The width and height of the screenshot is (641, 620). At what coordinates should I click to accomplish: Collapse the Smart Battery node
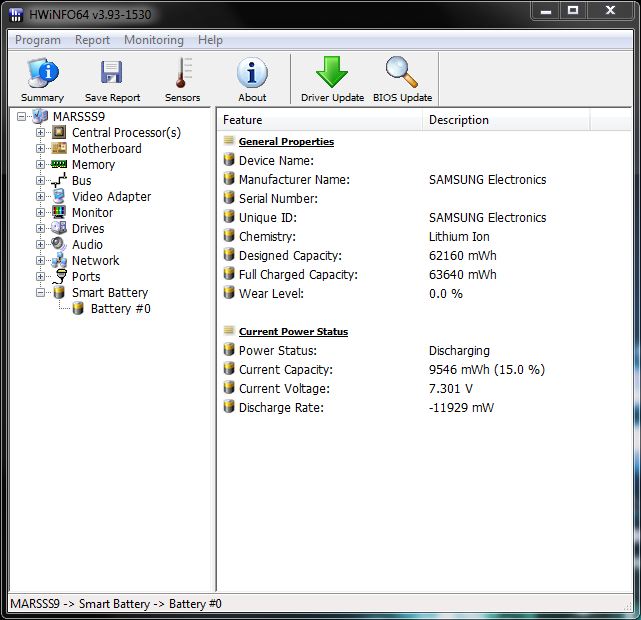[40, 293]
